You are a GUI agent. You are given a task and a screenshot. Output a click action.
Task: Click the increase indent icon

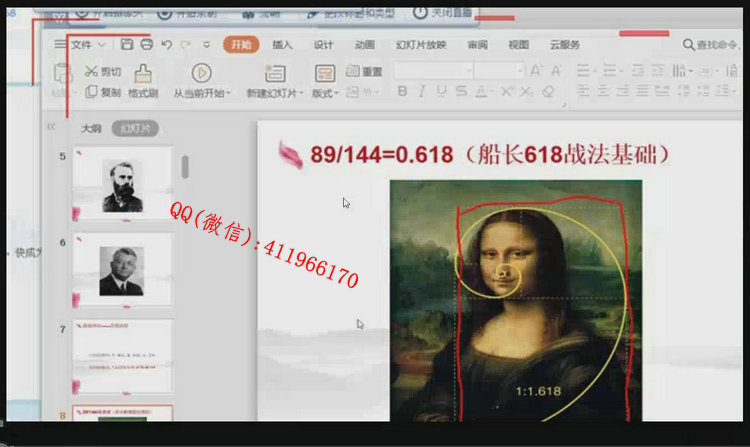tap(658, 71)
